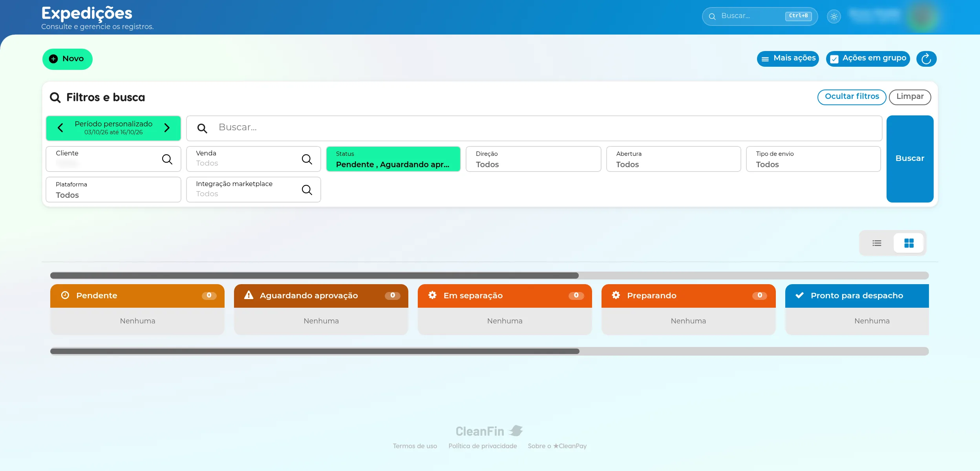Image resolution: width=980 pixels, height=471 pixels.
Task: Click the Cliente search magnifier icon
Action: tap(167, 159)
